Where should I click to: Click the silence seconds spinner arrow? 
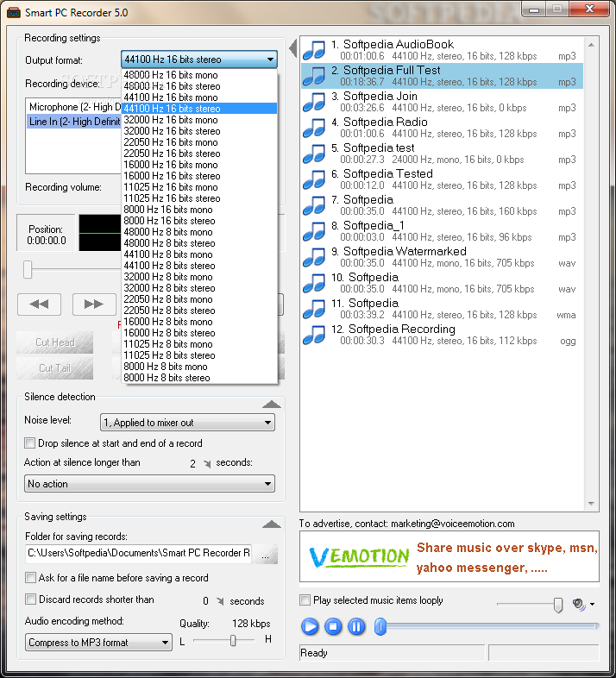pos(207,464)
